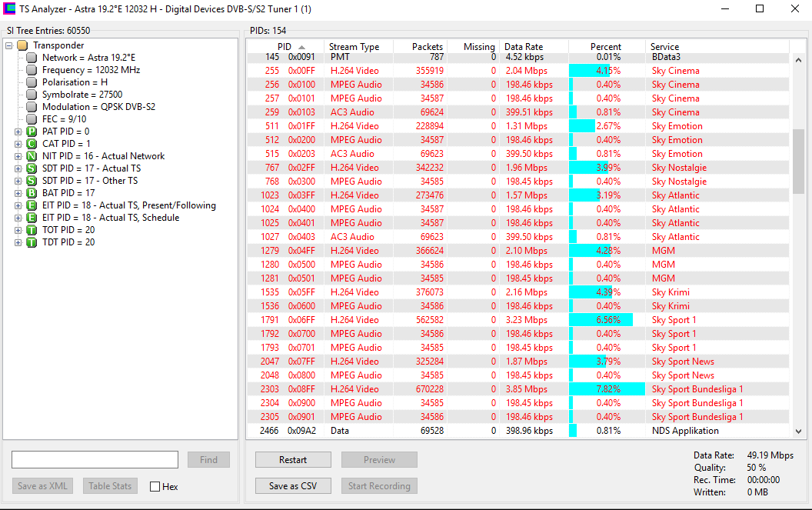Click the Modulation = QPSK DVB-S2 node icon
Screen dimensions: 812x510
pyautogui.click(x=32, y=107)
